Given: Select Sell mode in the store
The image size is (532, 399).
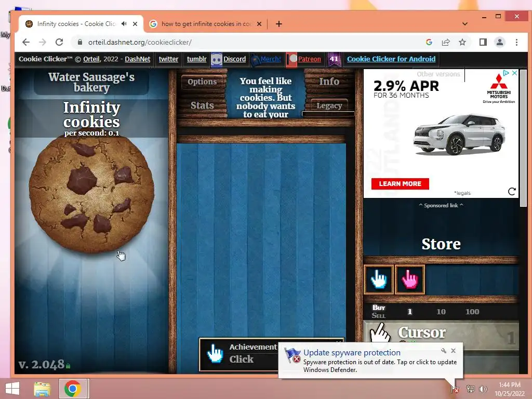Looking at the screenshot, I should [379, 315].
